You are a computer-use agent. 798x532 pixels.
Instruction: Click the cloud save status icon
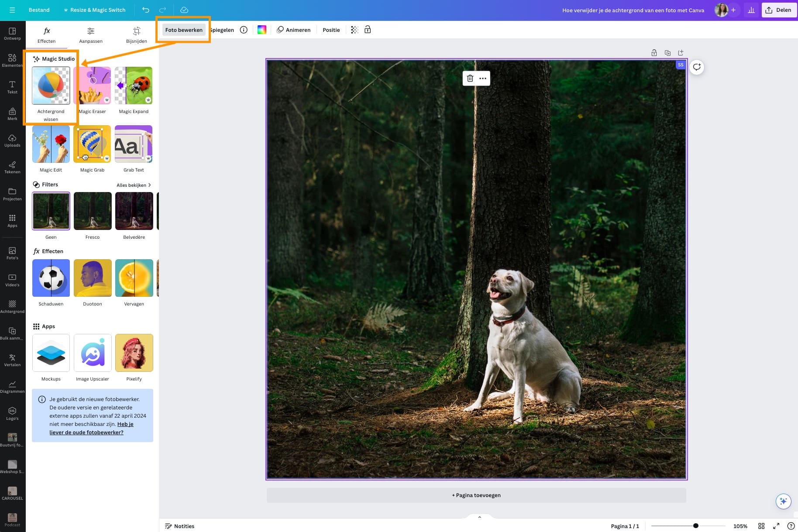click(184, 10)
